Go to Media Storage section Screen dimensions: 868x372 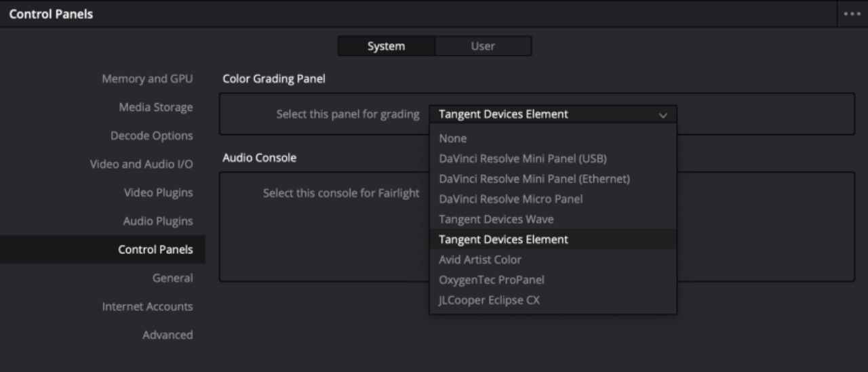155,107
